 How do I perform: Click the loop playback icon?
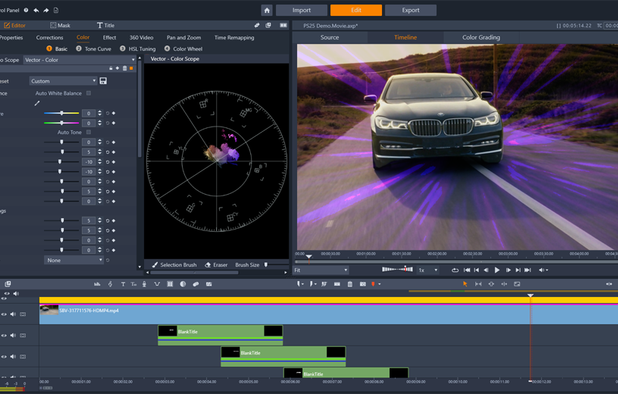pyautogui.click(x=455, y=270)
